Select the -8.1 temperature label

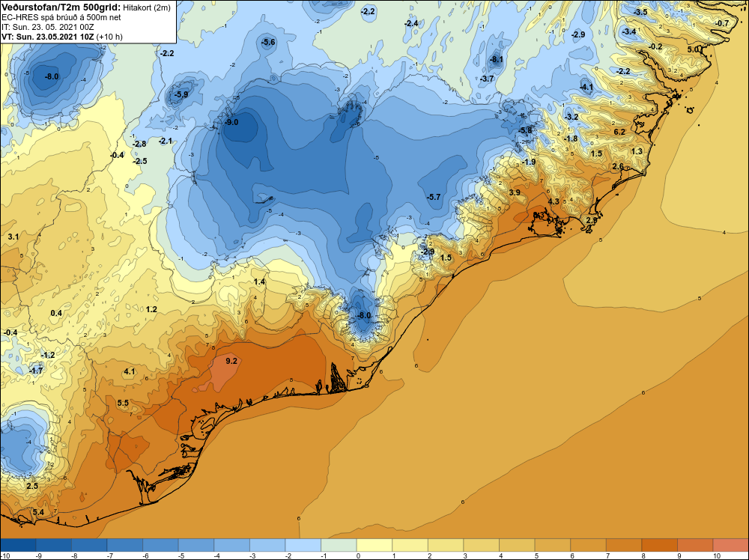click(497, 60)
